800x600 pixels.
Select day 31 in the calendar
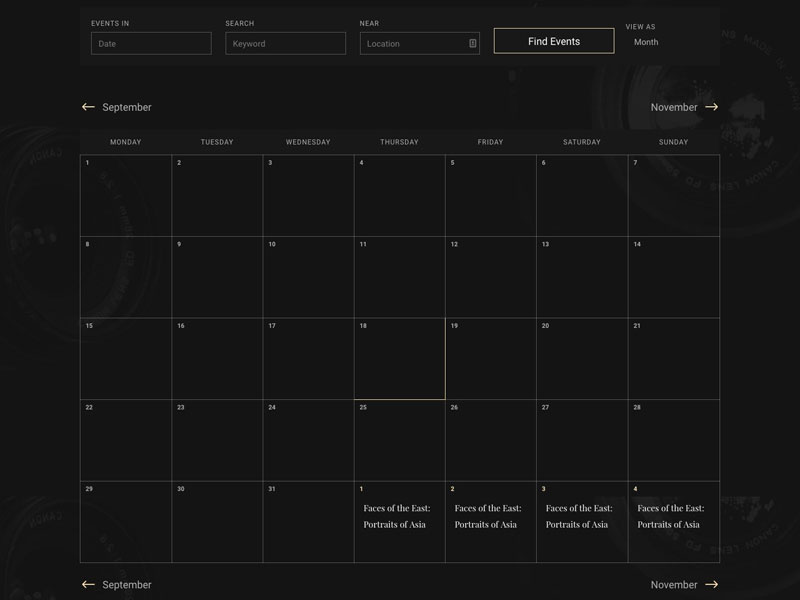coord(308,522)
